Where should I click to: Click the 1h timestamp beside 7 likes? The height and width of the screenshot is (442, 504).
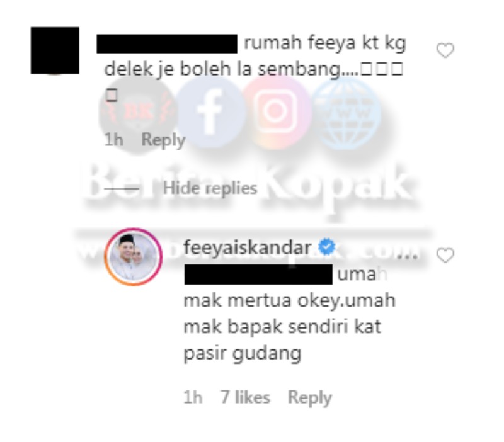tap(193, 397)
